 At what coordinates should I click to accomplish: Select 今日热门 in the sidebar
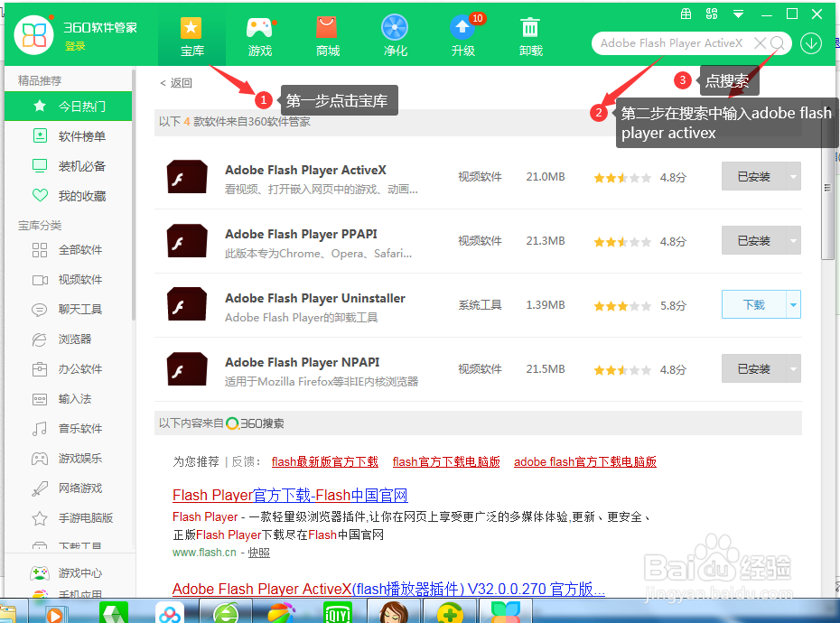click(68, 106)
